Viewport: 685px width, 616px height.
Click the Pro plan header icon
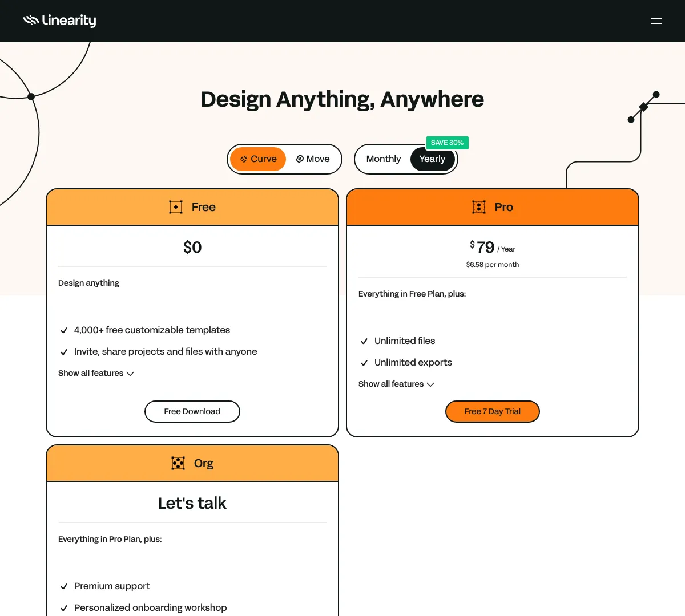(479, 207)
